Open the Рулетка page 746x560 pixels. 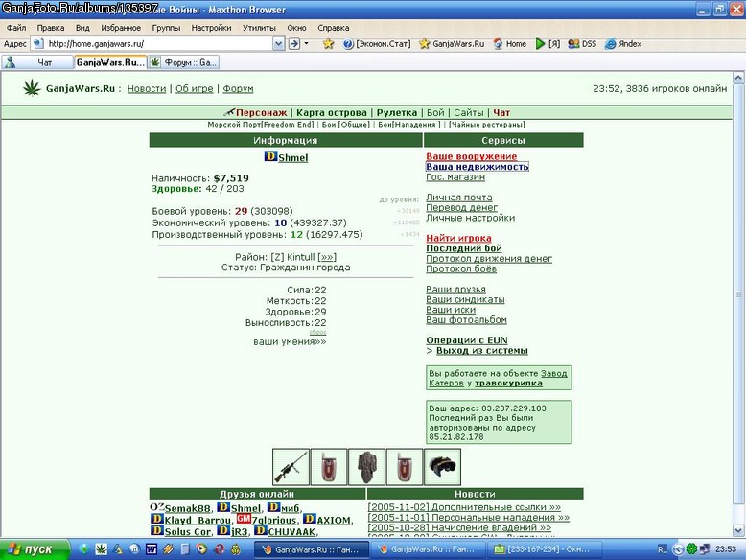tap(397, 113)
